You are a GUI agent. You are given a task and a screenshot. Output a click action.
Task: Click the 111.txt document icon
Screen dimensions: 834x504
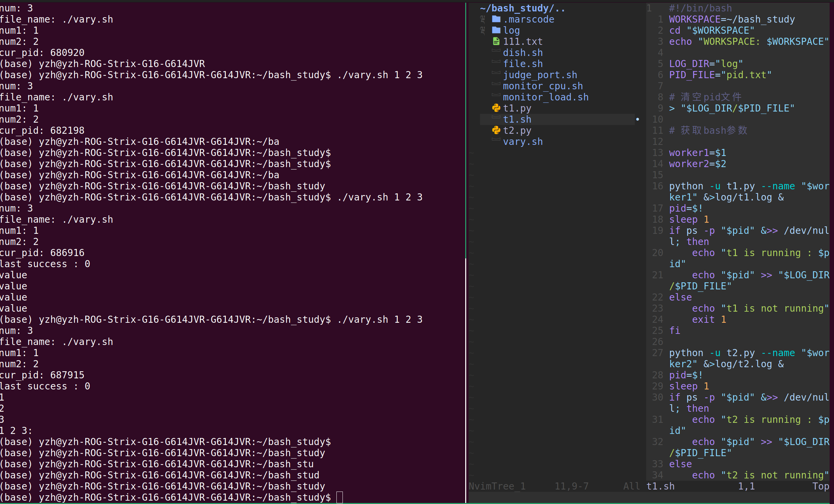click(496, 41)
